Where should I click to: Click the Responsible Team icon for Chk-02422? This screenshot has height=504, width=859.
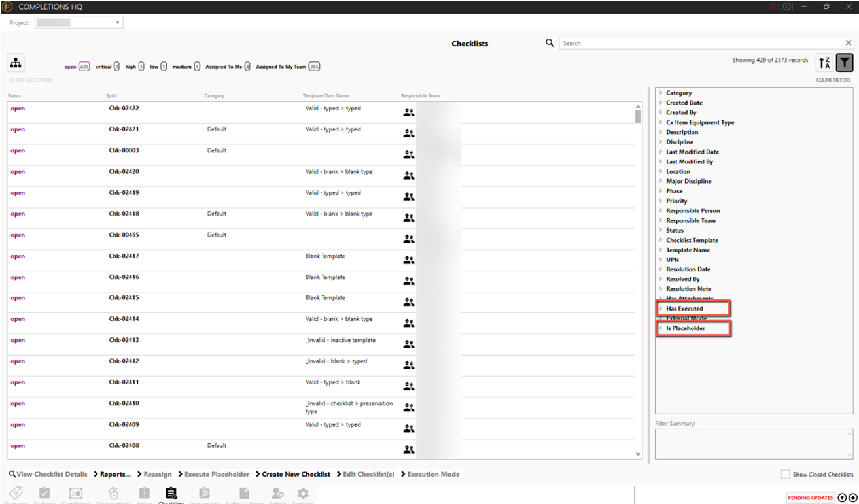(409, 112)
